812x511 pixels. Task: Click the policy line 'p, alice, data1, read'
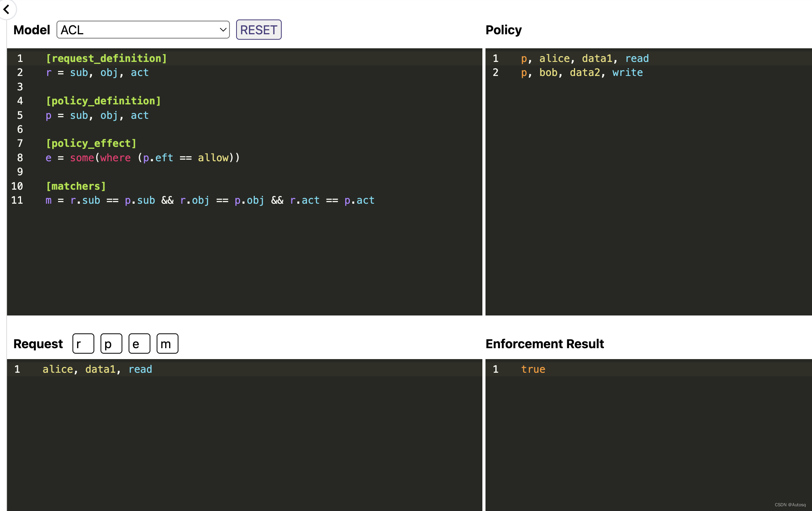click(x=584, y=58)
